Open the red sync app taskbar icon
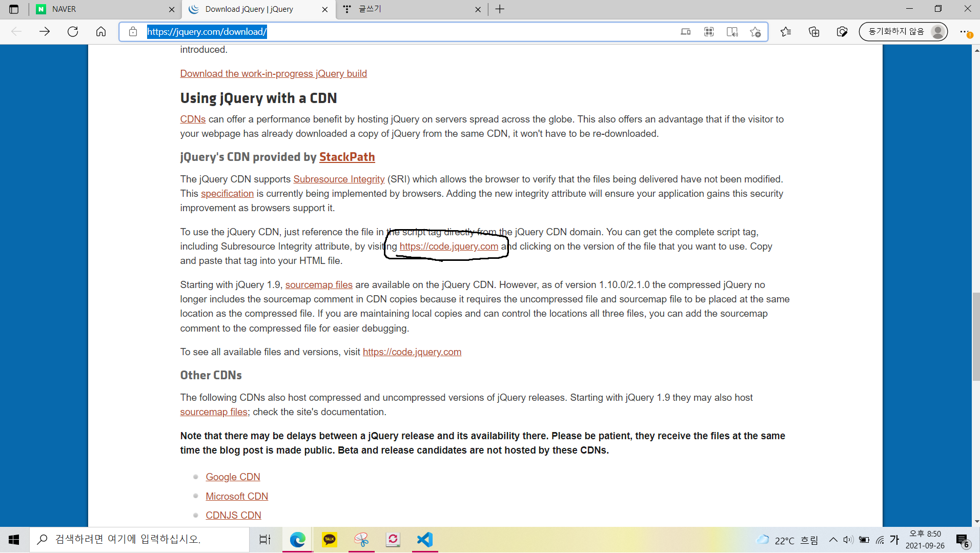This screenshot has width=980, height=553. [393, 540]
